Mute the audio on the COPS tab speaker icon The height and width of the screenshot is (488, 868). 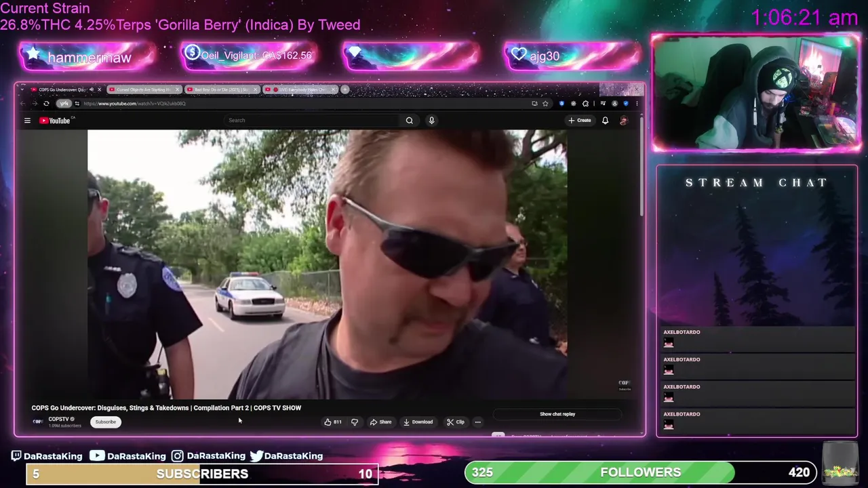pos(91,89)
